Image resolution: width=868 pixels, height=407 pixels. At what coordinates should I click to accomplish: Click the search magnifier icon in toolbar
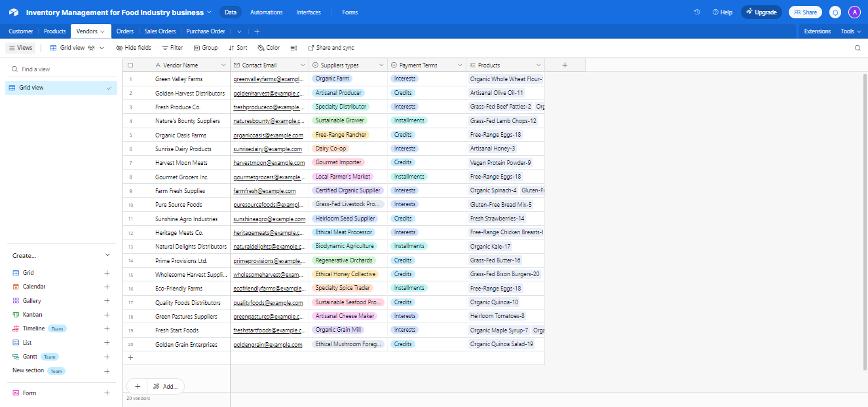point(858,48)
